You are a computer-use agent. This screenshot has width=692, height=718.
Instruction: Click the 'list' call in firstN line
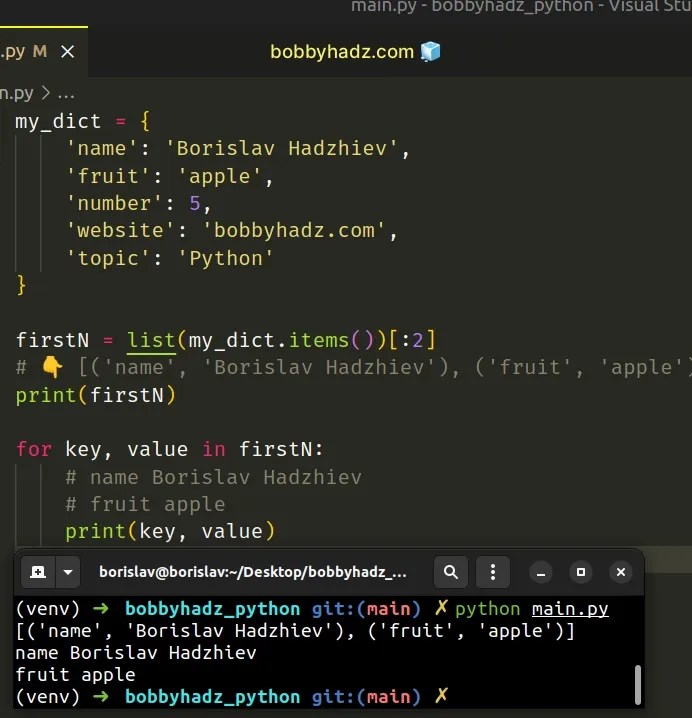pos(151,340)
